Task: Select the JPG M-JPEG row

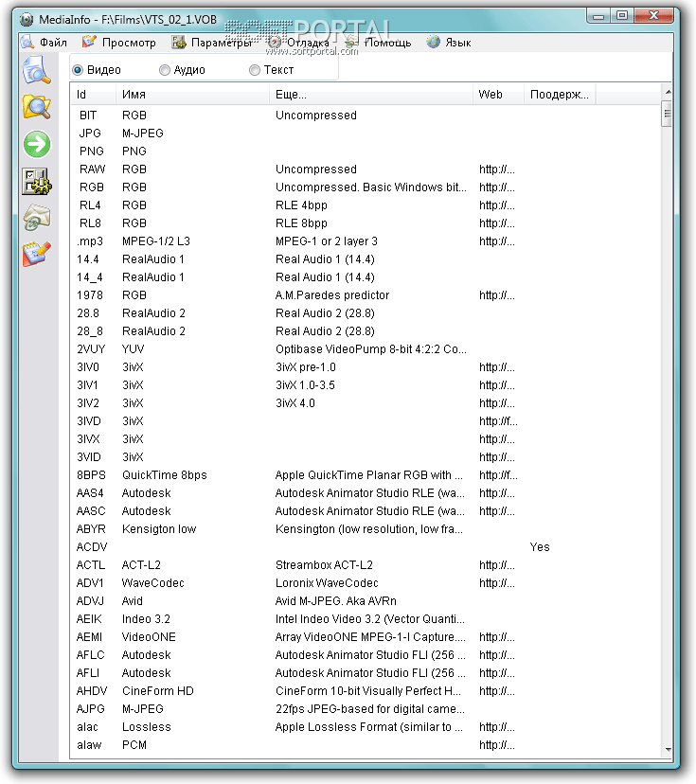Action: pyautogui.click(x=366, y=134)
